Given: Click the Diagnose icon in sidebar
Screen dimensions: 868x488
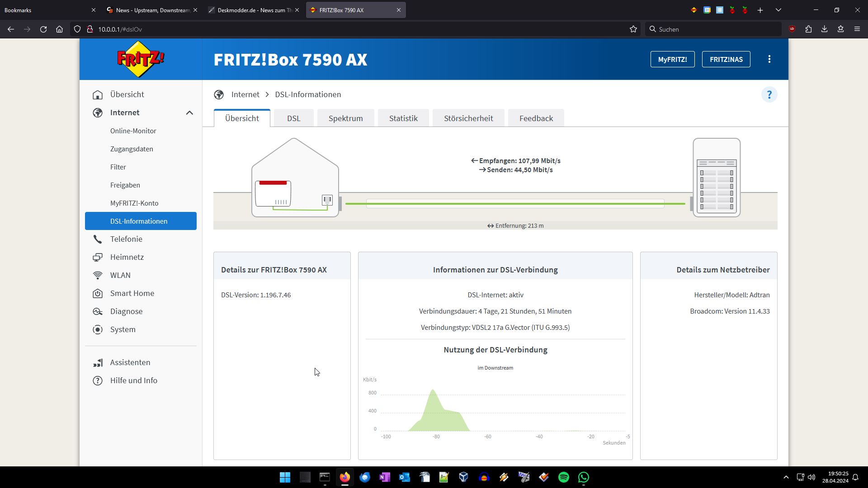Looking at the screenshot, I should (98, 311).
